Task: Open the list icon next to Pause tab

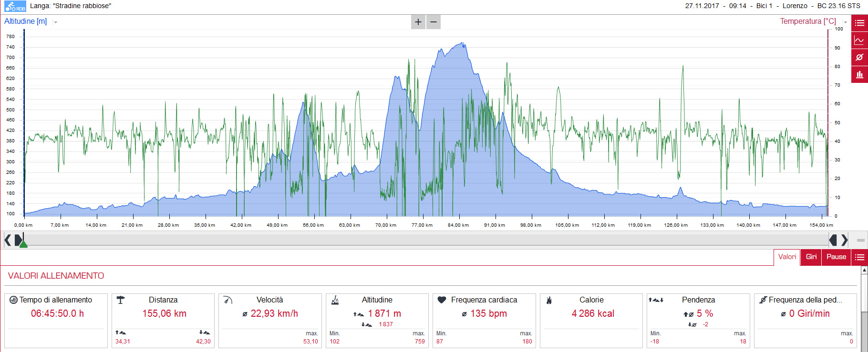Action: click(x=859, y=257)
